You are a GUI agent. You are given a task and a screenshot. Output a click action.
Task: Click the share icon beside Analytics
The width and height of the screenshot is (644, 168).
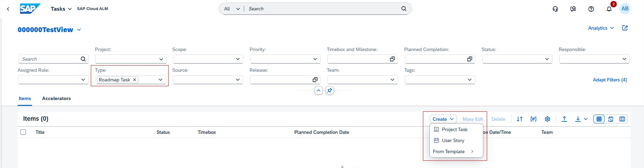click(625, 28)
